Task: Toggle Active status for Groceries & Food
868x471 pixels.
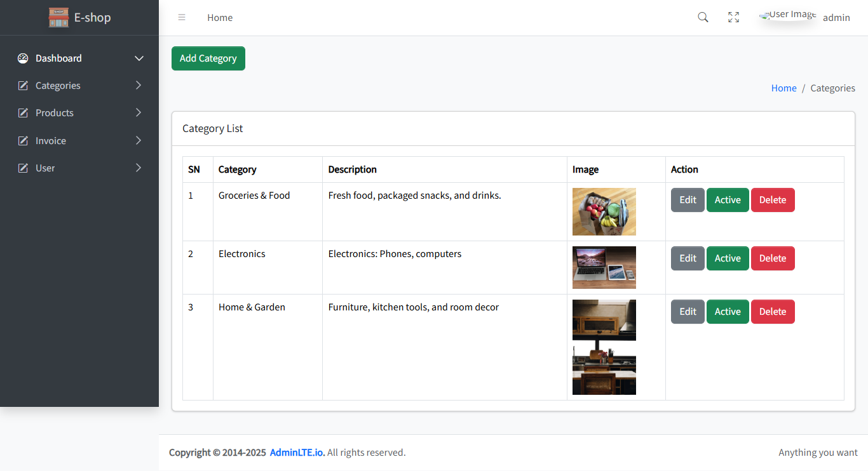Action: click(x=728, y=200)
